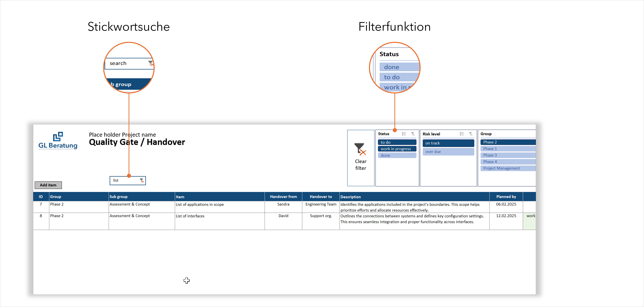Screen dimensions: 644x307
Task: Toggle the 'on track' risk level filter
Action: [x=448, y=143]
